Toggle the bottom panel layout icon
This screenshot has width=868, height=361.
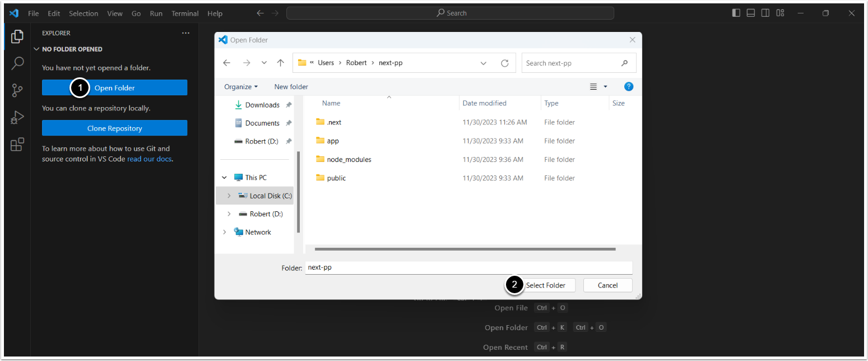(x=751, y=13)
